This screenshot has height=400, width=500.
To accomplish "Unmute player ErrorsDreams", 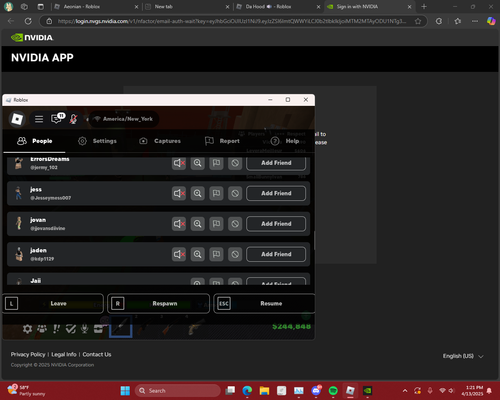I will (179, 163).
